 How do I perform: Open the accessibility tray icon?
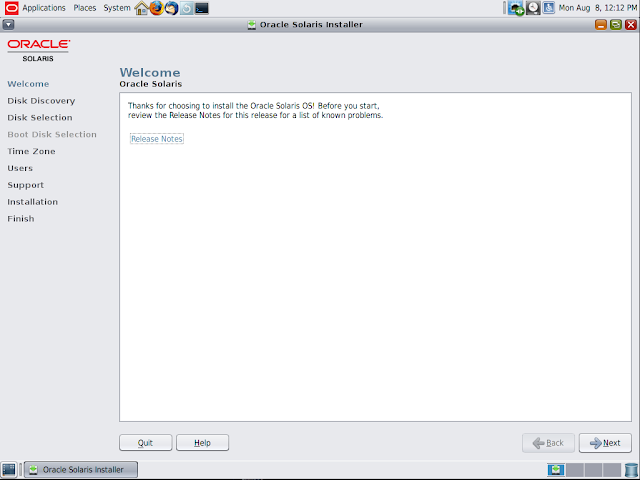coord(549,8)
